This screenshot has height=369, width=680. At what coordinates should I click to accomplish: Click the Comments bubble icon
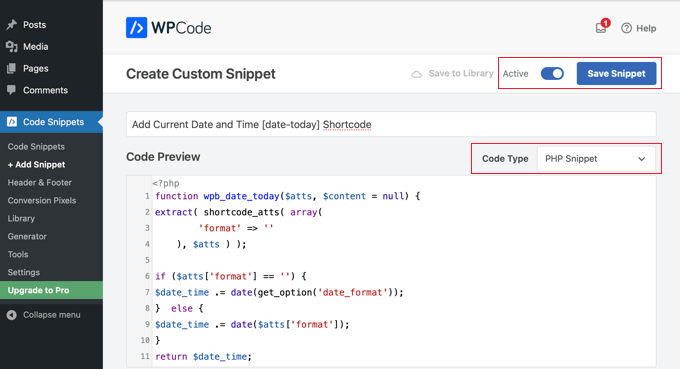pos(12,90)
